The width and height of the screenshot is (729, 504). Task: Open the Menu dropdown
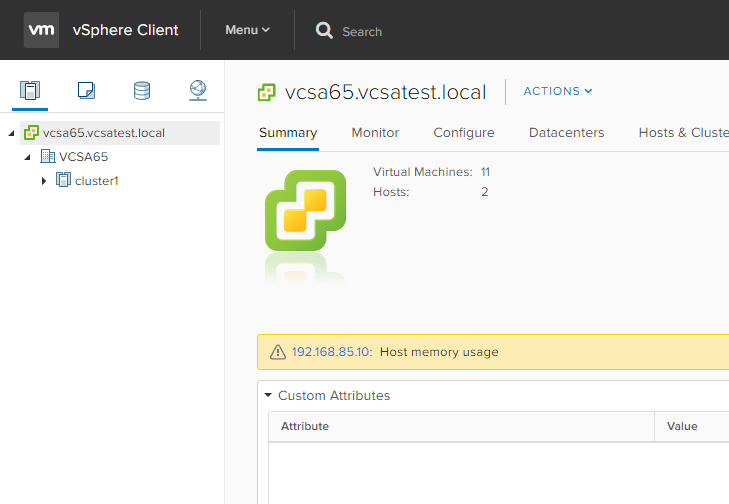point(247,30)
